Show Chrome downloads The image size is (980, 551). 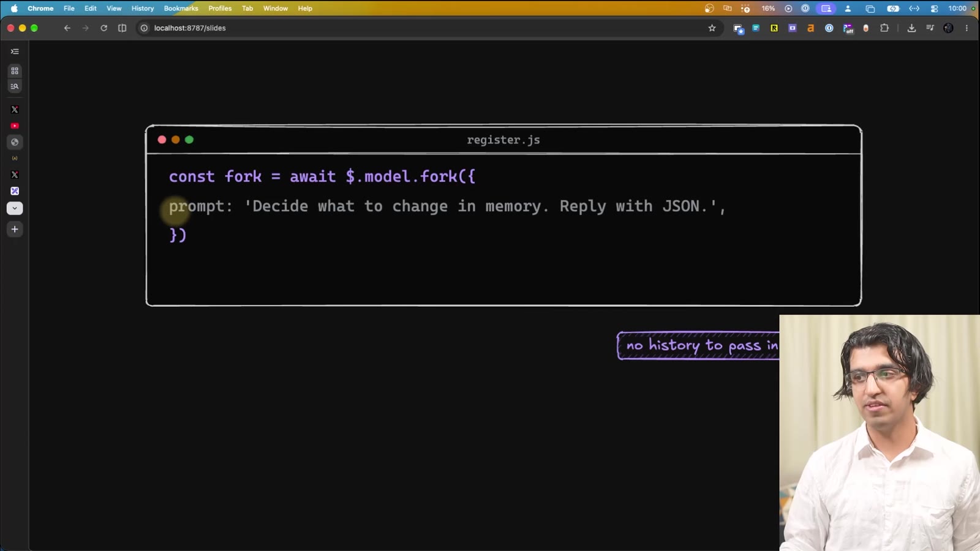pyautogui.click(x=911, y=28)
